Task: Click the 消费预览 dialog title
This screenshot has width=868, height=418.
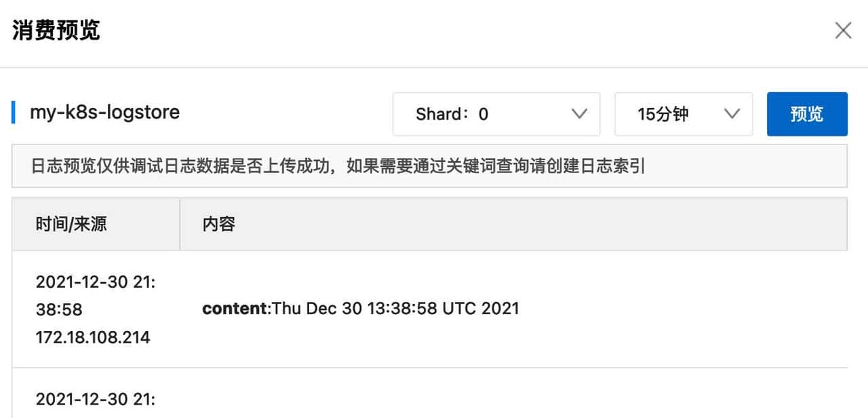Action: [56, 31]
